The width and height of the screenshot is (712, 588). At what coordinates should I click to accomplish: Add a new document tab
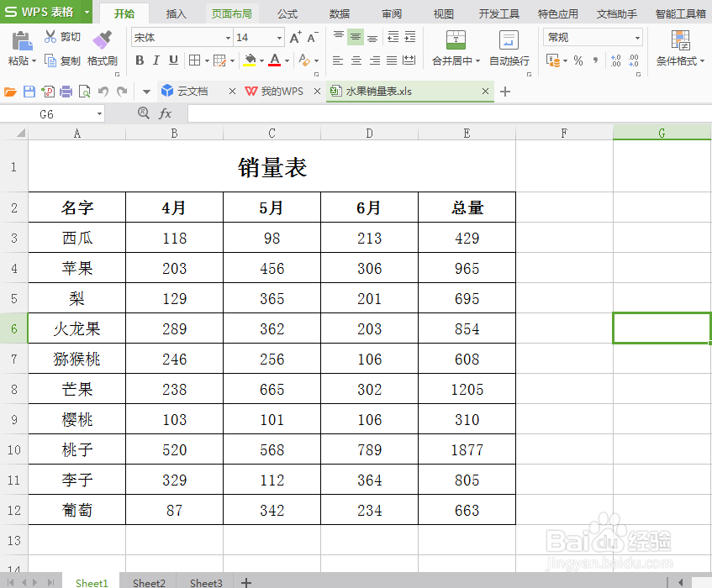coord(505,92)
